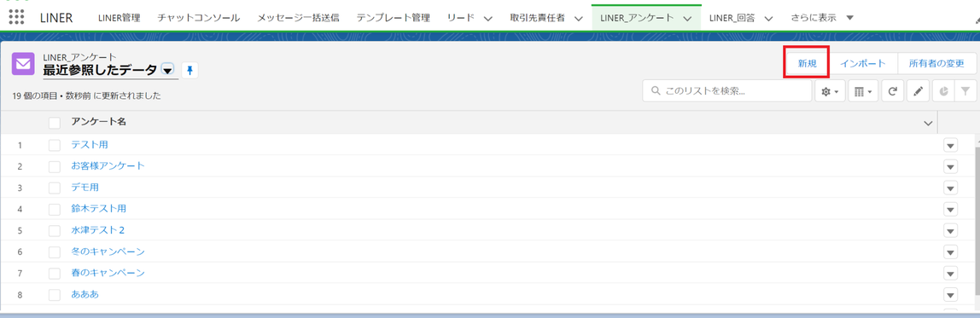Open the filter funnel icon
The height and width of the screenshot is (318, 980).
click(965, 91)
